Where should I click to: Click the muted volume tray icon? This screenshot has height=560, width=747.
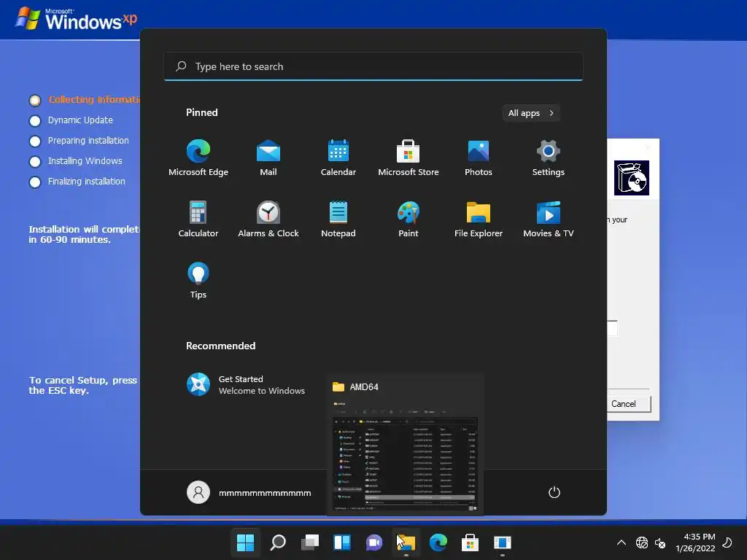(660, 542)
